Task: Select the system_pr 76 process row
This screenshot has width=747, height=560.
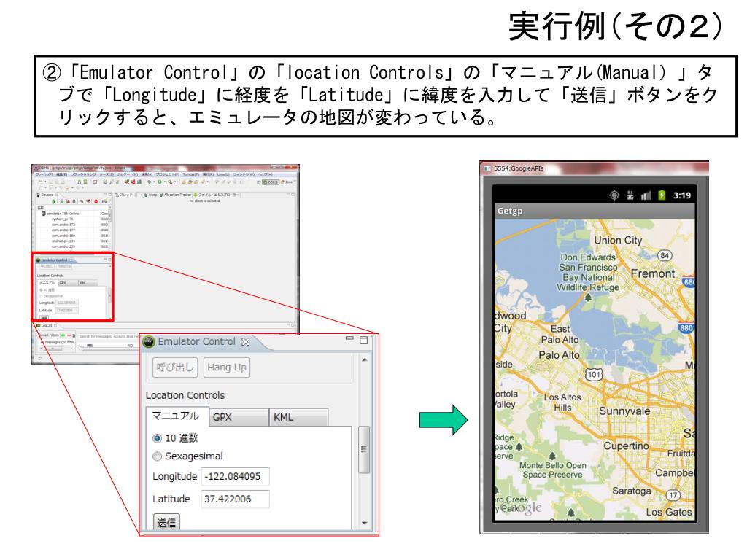Action: (74, 219)
